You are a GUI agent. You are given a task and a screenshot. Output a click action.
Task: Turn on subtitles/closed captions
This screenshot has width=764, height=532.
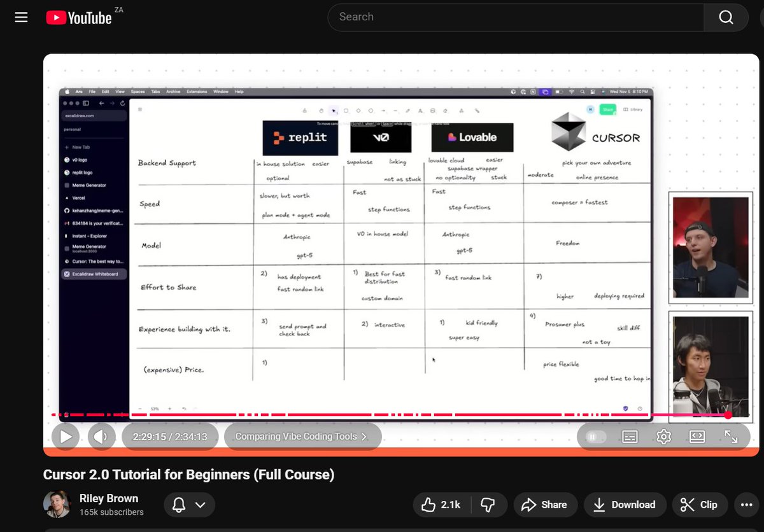click(x=630, y=437)
